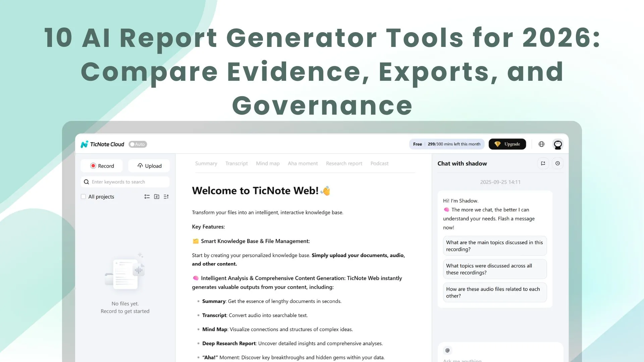
Task: Open the user avatar menu
Action: click(558, 144)
